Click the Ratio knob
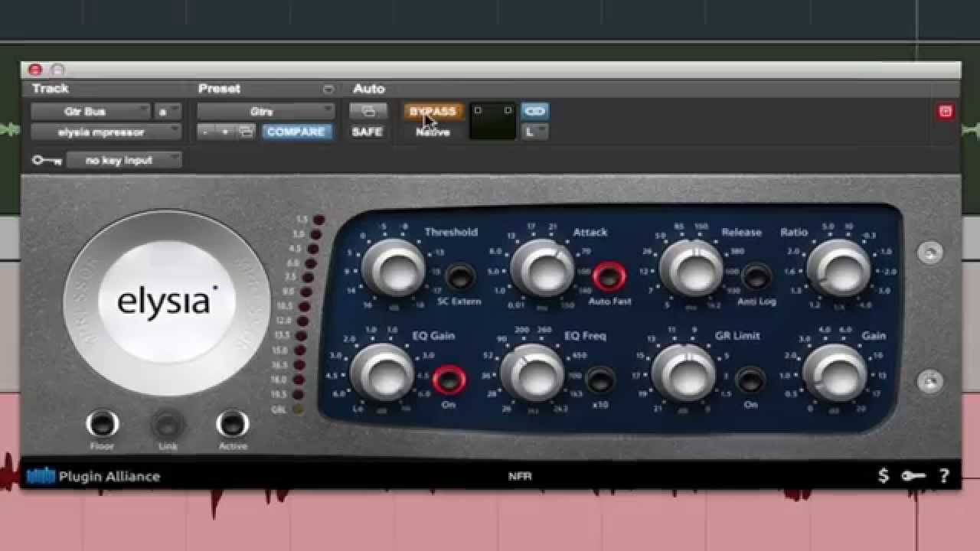 (839, 269)
